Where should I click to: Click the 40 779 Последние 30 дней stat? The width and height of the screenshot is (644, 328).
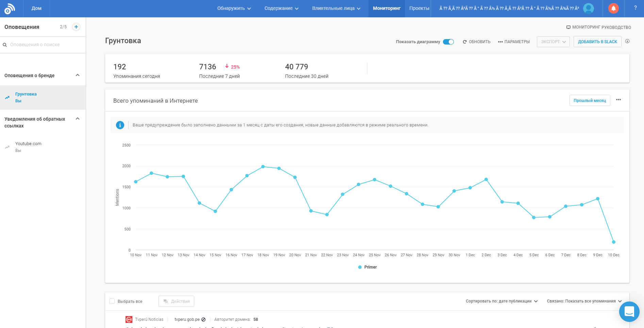tap(307, 71)
